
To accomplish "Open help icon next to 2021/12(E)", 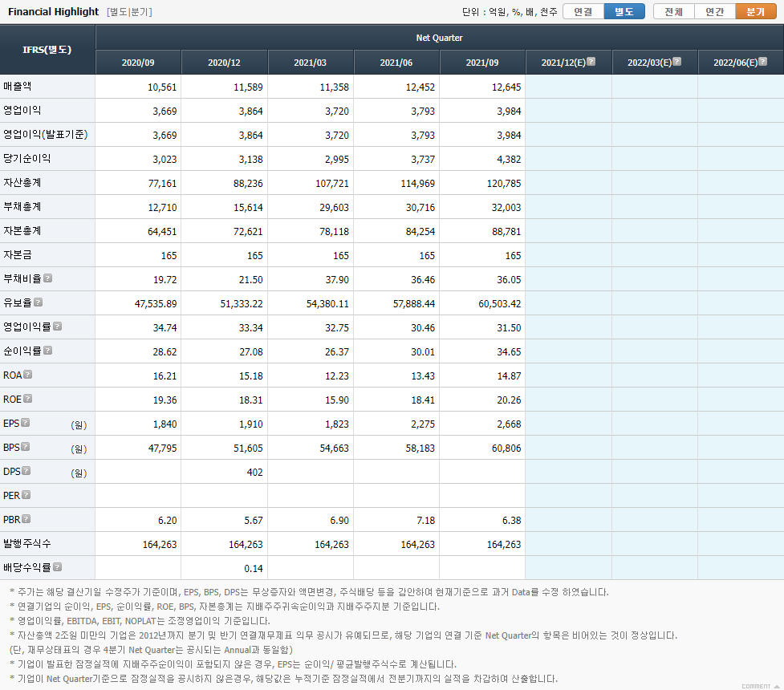I will pos(591,62).
